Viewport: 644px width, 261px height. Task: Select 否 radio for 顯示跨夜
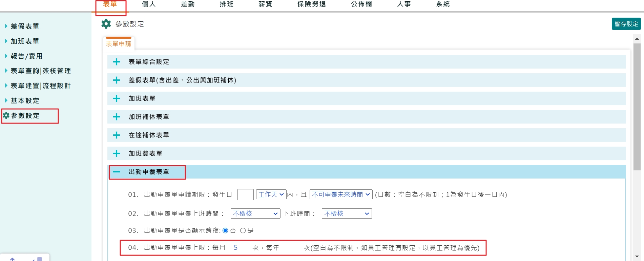pyautogui.click(x=225, y=230)
